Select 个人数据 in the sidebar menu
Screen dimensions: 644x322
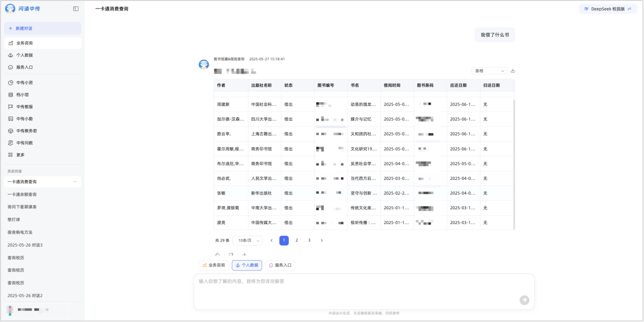[x=24, y=55]
